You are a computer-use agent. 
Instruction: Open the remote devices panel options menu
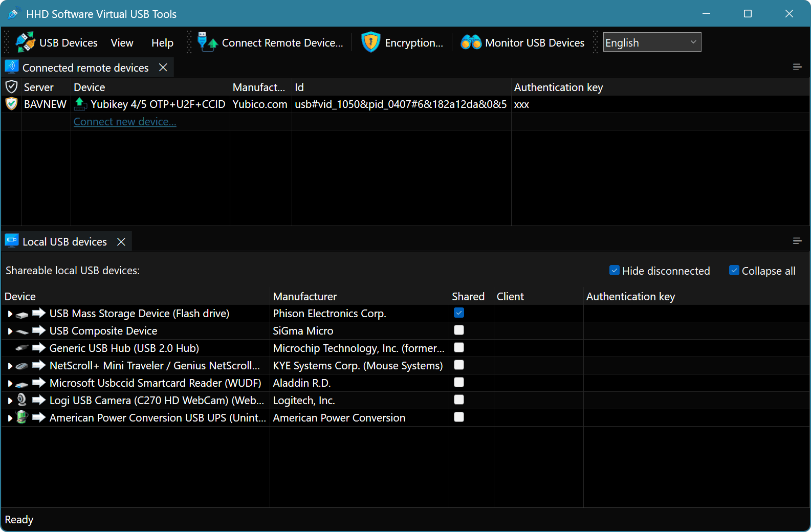pos(797,67)
